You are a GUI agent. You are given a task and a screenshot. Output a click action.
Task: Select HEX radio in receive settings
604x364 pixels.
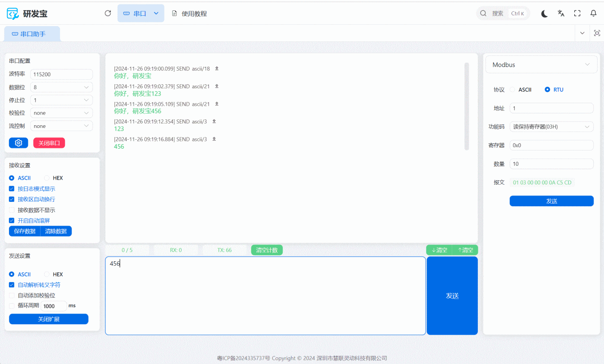click(47, 178)
